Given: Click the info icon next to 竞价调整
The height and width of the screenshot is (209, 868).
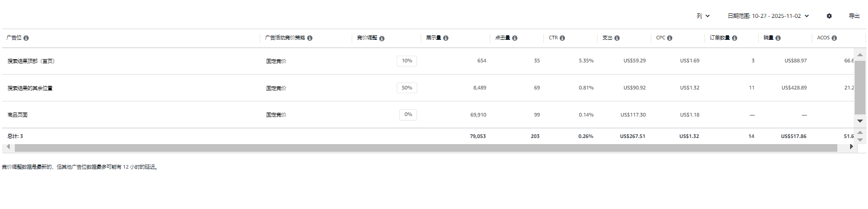Looking at the screenshot, I should point(382,38).
